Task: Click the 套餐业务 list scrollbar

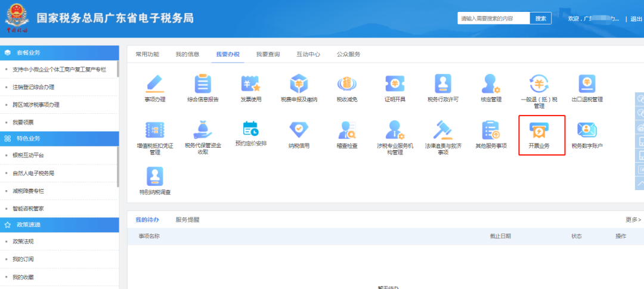Action: tap(118, 69)
